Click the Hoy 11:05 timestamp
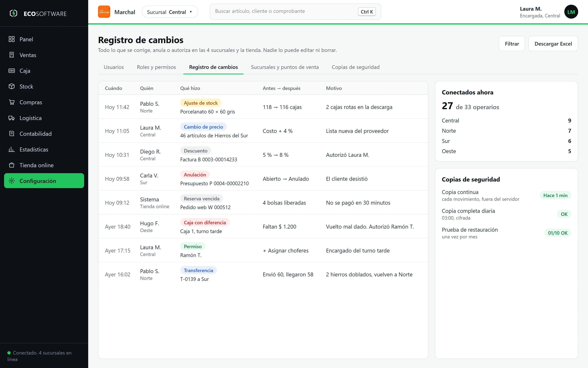This screenshot has width=588, height=368. 117,131
